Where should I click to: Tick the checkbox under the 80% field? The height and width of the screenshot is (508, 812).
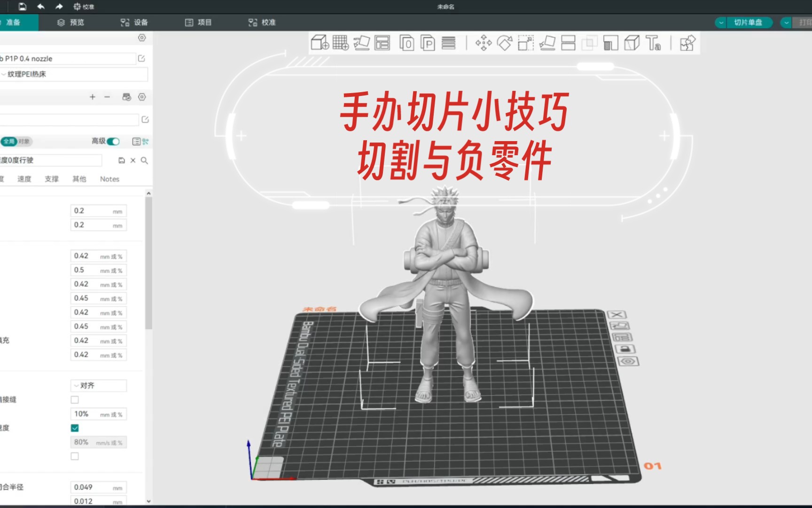[75, 456]
